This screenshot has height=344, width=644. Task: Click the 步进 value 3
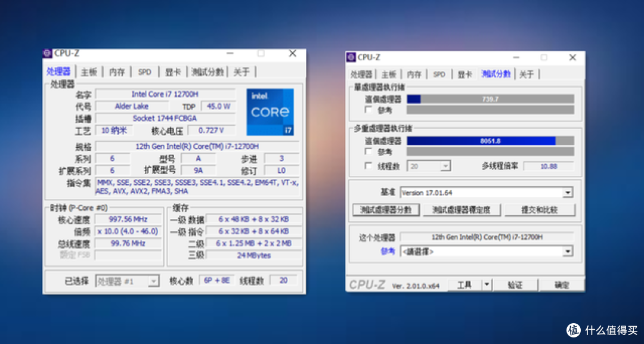click(281, 159)
